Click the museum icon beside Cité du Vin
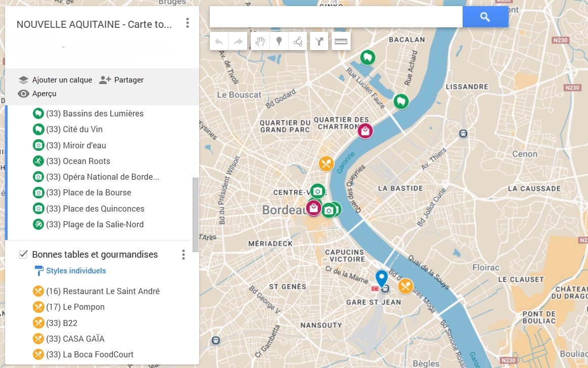This screenshot has width=588, height=368. [38, 129]
